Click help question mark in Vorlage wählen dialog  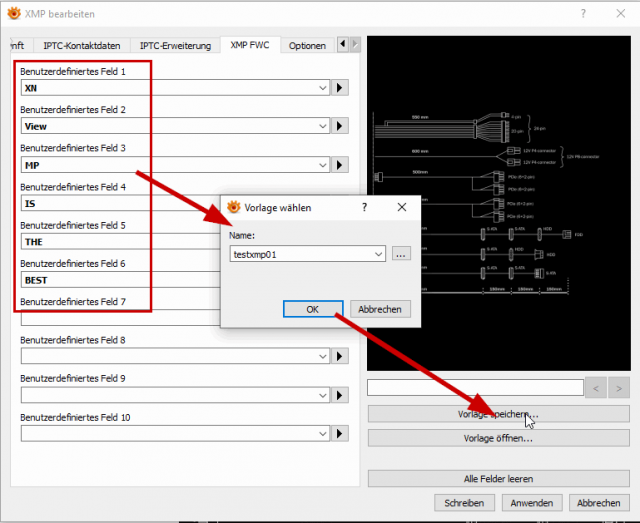(364, 207)
